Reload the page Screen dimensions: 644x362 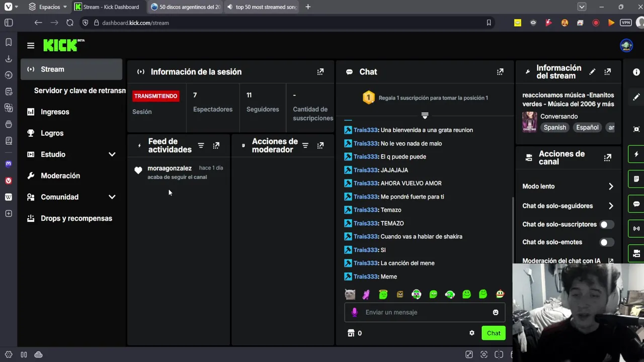(70, 23)
